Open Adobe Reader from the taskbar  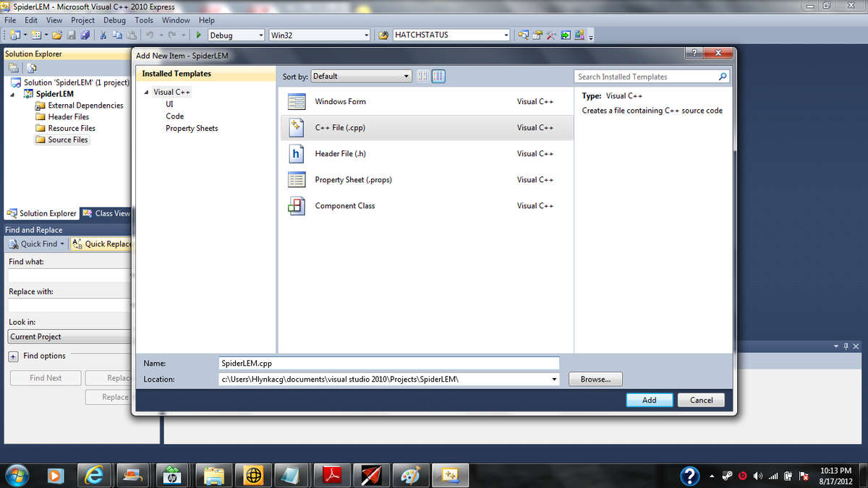[x=332, y=475]
